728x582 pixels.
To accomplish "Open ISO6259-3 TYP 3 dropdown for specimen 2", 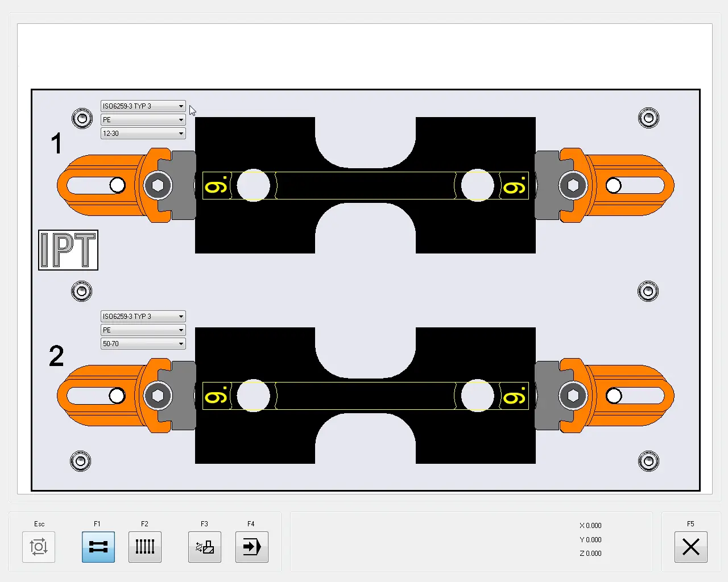I will point(143,317).
